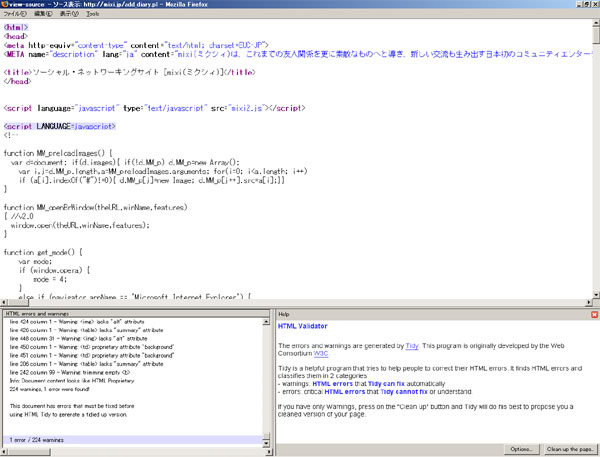Viewport: 600px width, 457px height.
Task: Click the Firefox icon in the title bar
Action: [x=5, y=4]
